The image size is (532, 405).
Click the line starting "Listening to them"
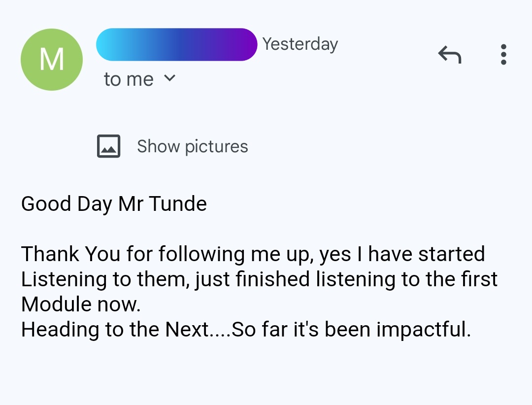(x=259, y=279)
